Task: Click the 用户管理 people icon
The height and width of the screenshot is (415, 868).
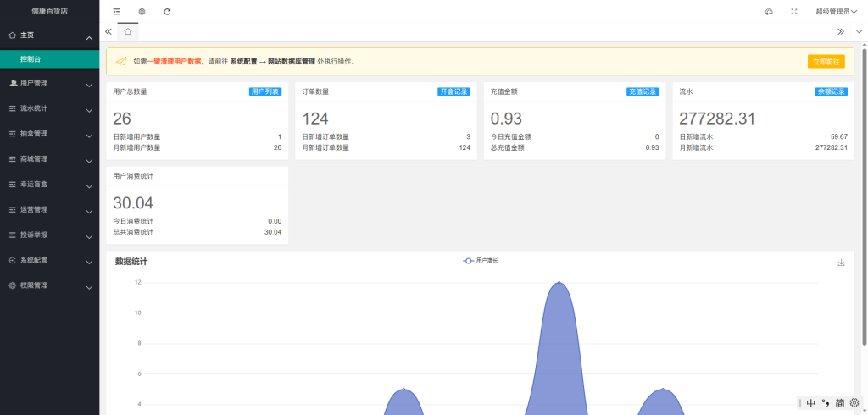Action: 14,84
